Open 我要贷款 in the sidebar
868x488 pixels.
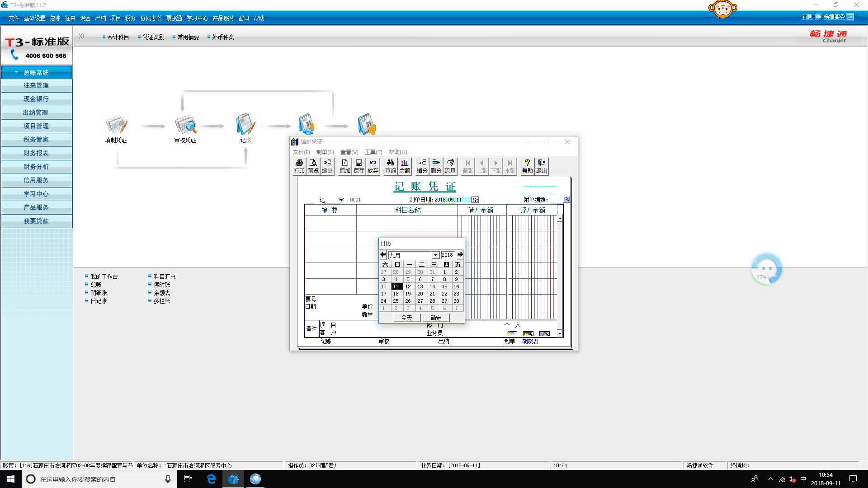[36, 221]
